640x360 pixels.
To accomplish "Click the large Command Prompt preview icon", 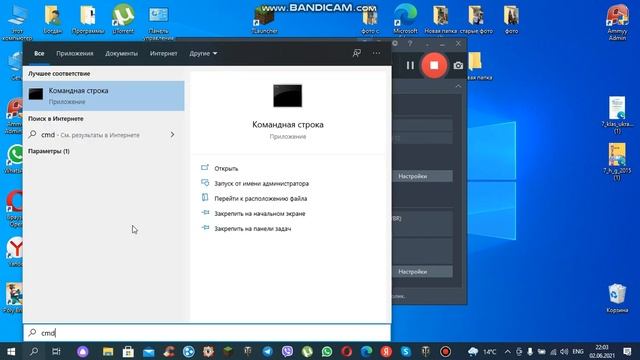I will point(288,96).
